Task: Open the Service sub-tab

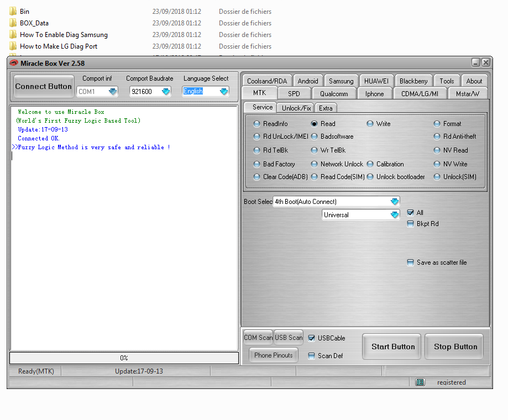Action: [x=260, y=107]
